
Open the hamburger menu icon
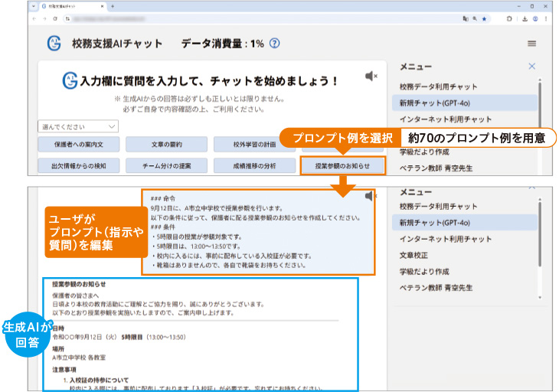pos(532,44)
